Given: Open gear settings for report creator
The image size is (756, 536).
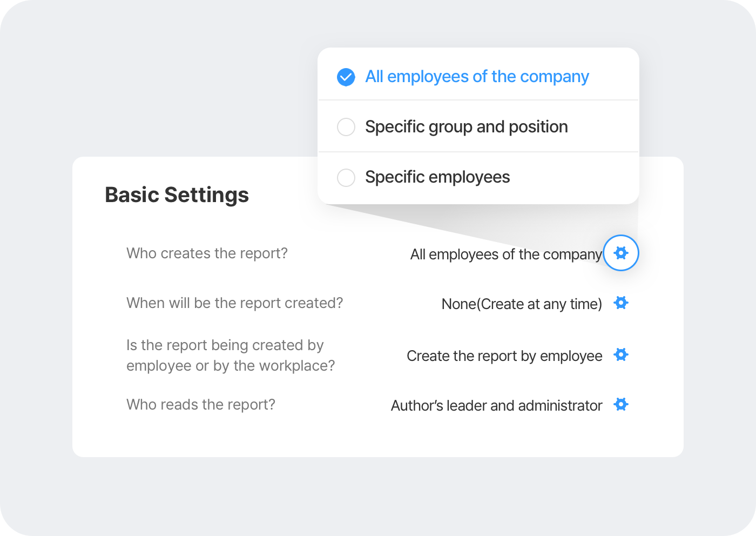Looking at the screenshot, I should click(621, 253).
